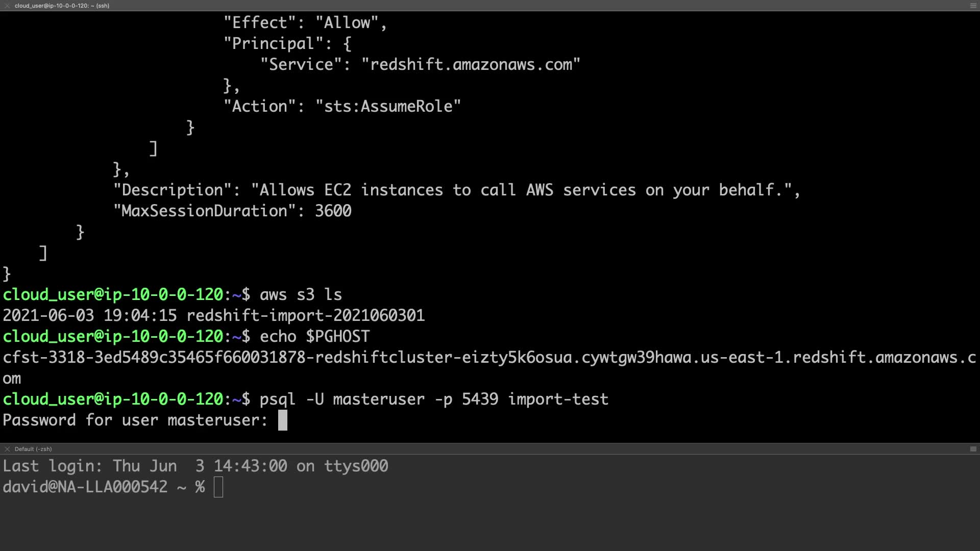Image resolution: width=980 pixels, height=551 pixels.
Task: Open the ssh pane hamburger menu
Action: click(973, 6)
